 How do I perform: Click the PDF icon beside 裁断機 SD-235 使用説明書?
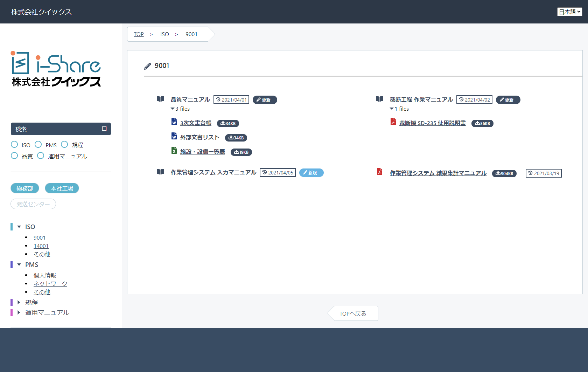tap(393, 122)
